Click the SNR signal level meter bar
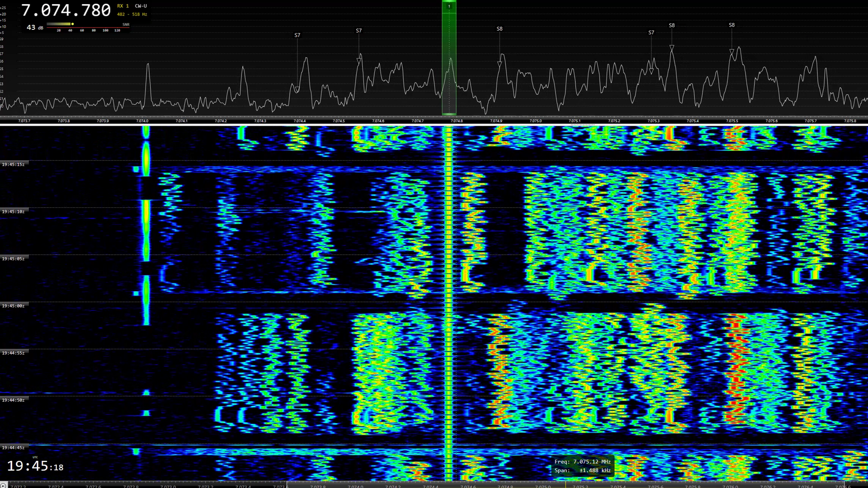 point(59,24)
